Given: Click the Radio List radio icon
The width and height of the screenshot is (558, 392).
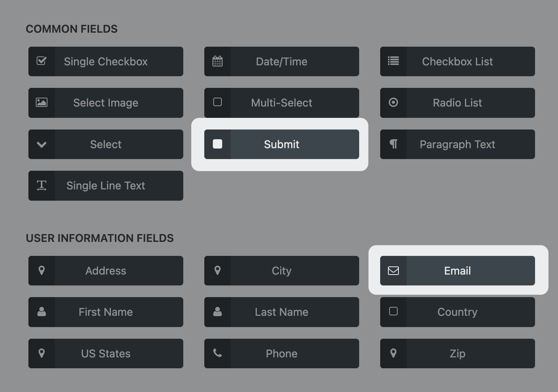Looking at the screenshot, I should pos(393,102).
